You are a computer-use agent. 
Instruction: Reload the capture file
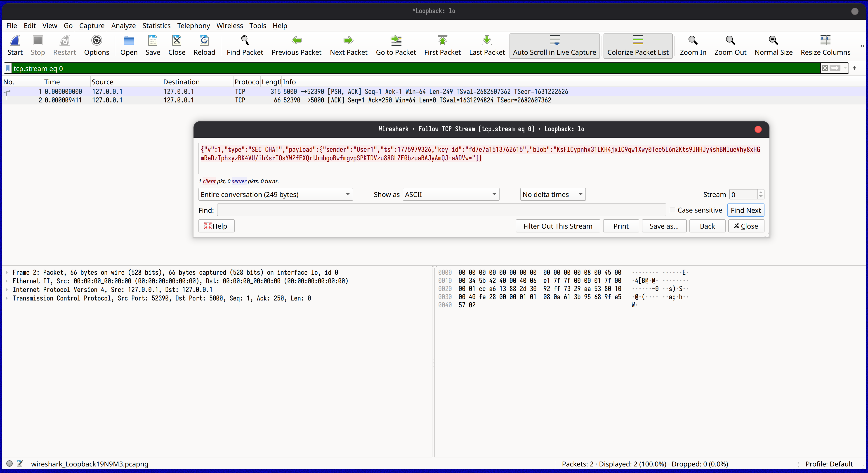[x=204, y=45]
